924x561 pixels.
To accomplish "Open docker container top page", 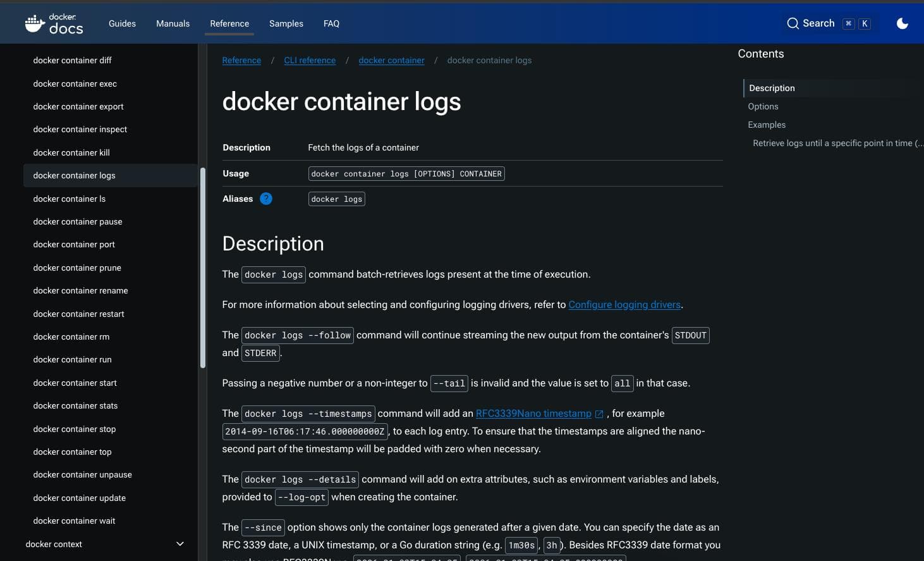I will point(72,452).
